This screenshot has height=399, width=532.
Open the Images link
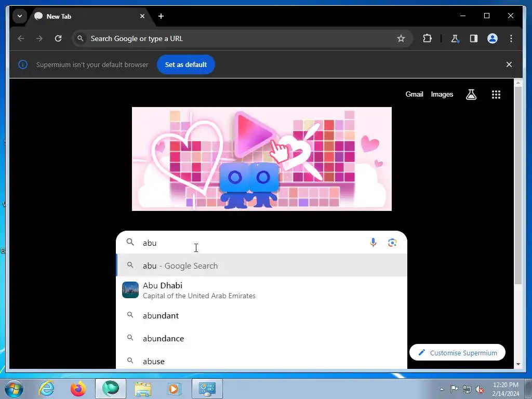coord(442,95)
